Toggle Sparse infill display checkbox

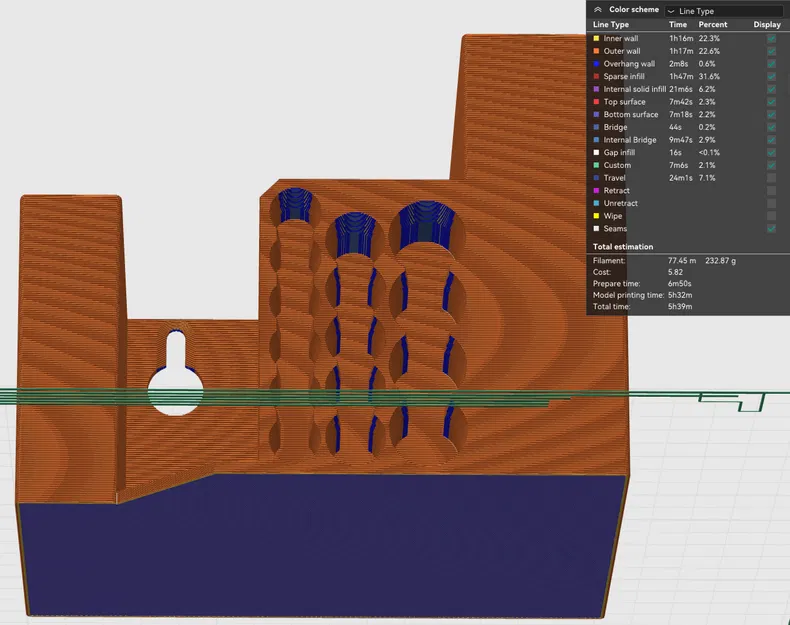(771, 76)
